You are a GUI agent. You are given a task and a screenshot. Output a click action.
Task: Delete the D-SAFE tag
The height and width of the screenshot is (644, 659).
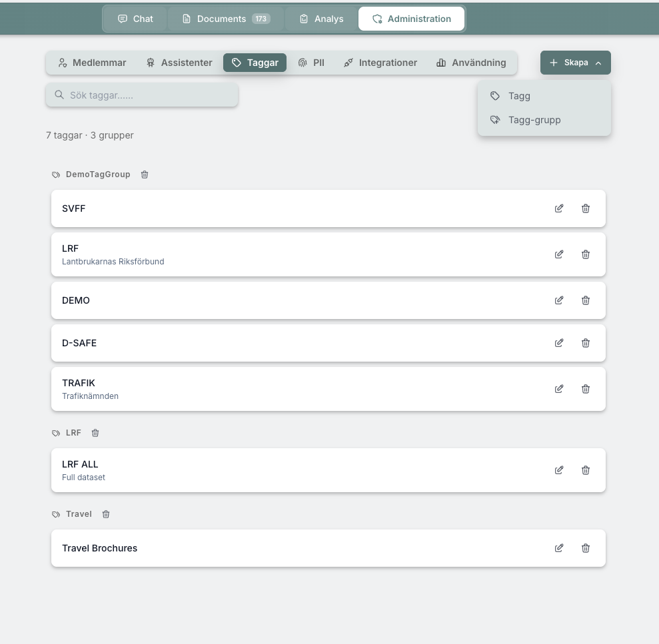click(x=586, y=343)
